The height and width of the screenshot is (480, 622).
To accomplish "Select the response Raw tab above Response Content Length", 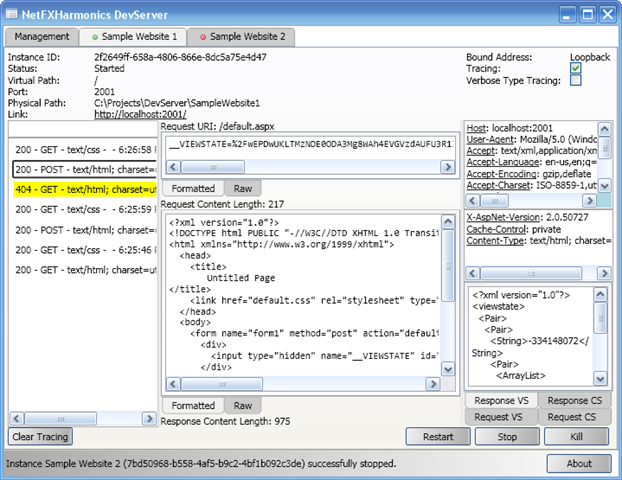I will [x=243, y=406].
